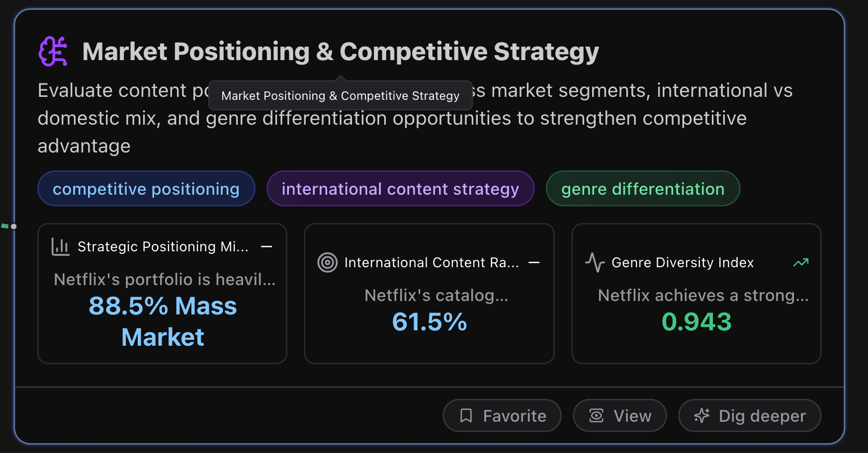The image size is (868, 453).
Task: Expand the truncated Netflix's catalog description
Action: click(436, 296)
